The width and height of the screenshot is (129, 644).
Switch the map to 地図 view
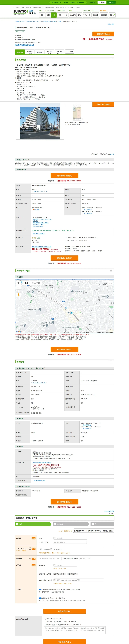click(x=27, y=283)
